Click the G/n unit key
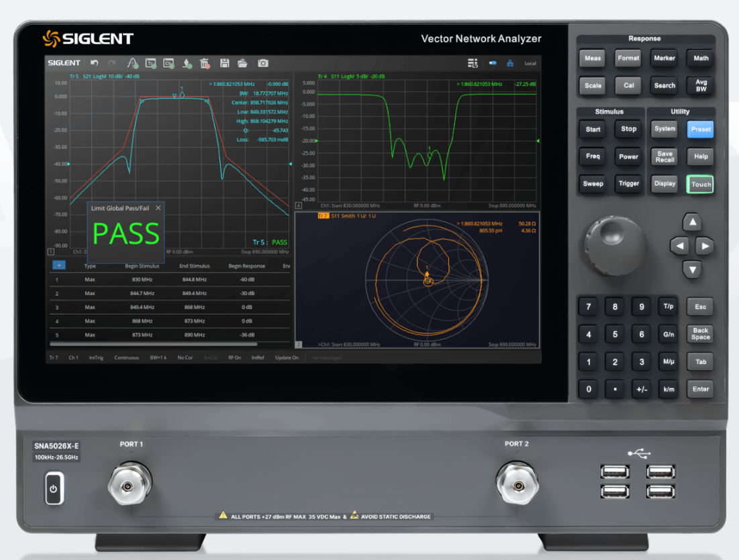 point(669,335)
